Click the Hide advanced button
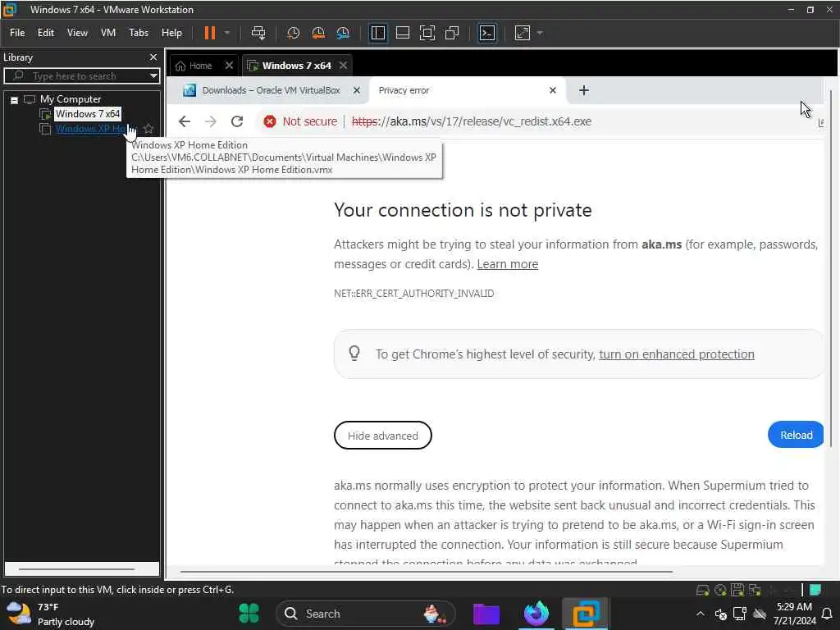 point(382,436)
